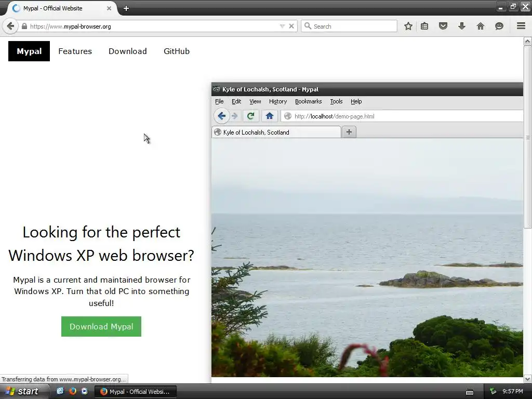Viewport: 532px width, 399px height.
Task: Click the Mypal browser screenshot image
Action: coord(367,230)
